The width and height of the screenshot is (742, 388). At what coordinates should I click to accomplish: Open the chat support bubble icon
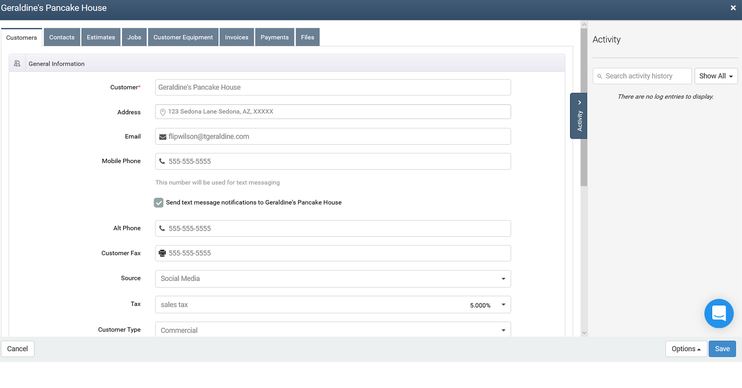[719, 313]
